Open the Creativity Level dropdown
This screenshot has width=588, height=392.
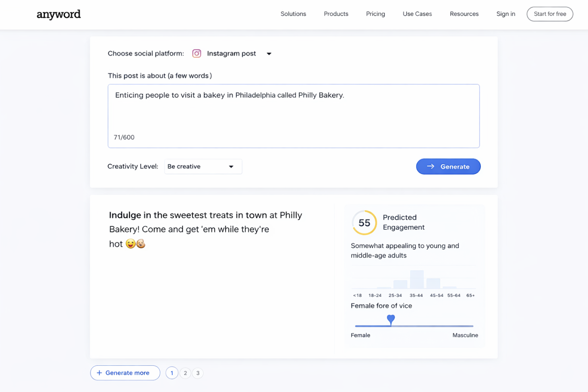203,166
